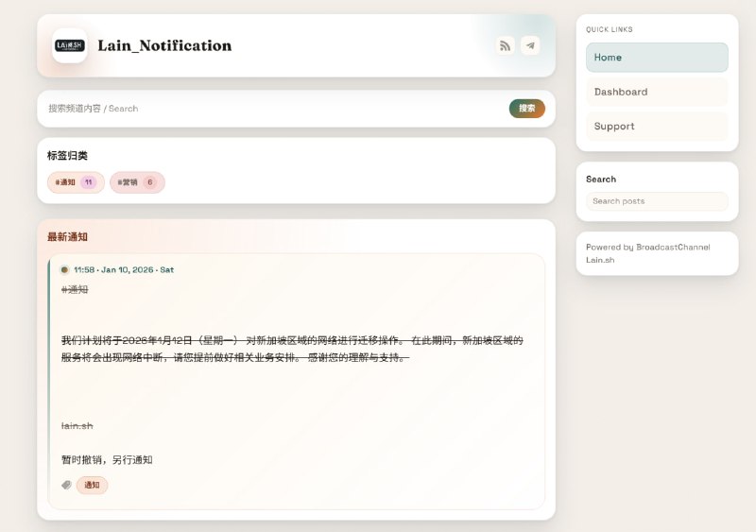Open the Lain_Notification channel title
Viewport: 756px width, 532px height.
pyautogui.click(x=164, y=45)
